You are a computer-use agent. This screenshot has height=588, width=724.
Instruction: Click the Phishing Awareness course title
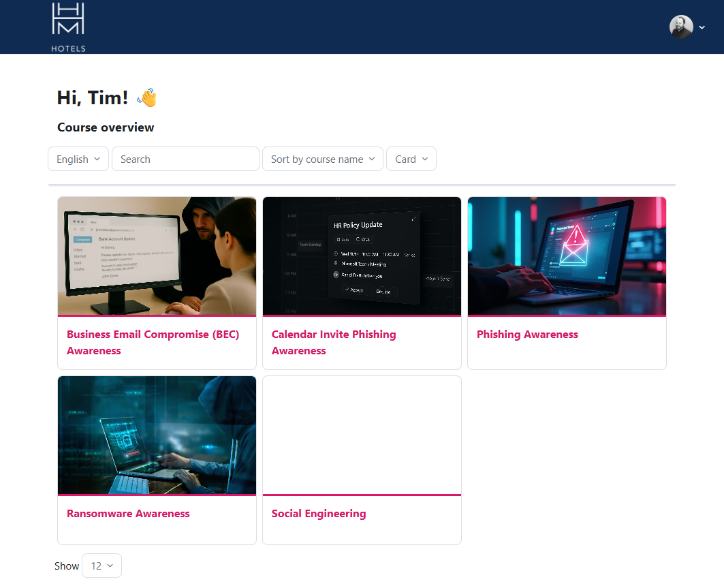527,335
